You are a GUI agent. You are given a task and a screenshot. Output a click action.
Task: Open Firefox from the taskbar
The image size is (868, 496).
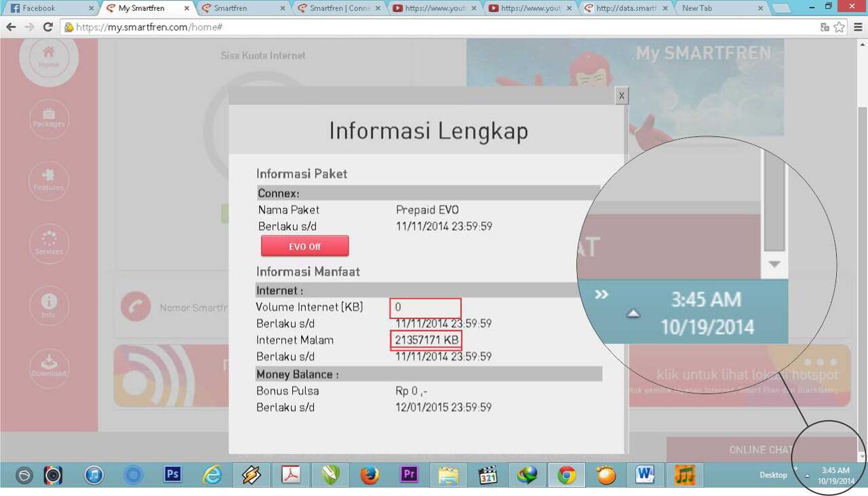pyautogui.click(x=370, y=475)
